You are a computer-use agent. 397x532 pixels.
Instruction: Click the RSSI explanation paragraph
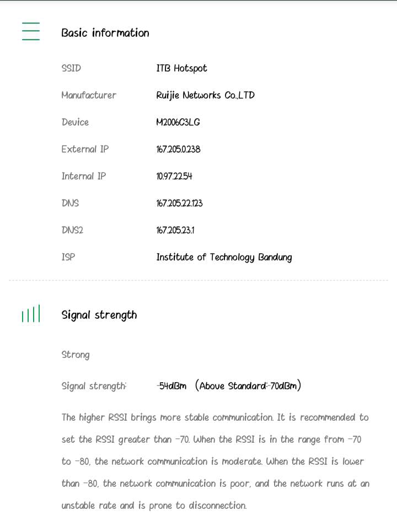tap(215, 462)
